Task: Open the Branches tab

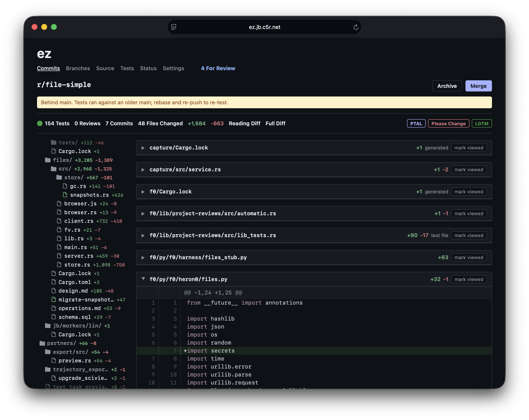Action: pyautogui.click(x=78, y=68)
